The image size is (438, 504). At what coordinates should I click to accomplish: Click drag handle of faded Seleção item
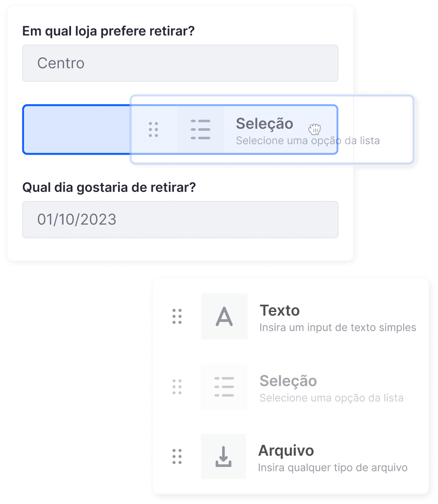click(x=177, y=387)
